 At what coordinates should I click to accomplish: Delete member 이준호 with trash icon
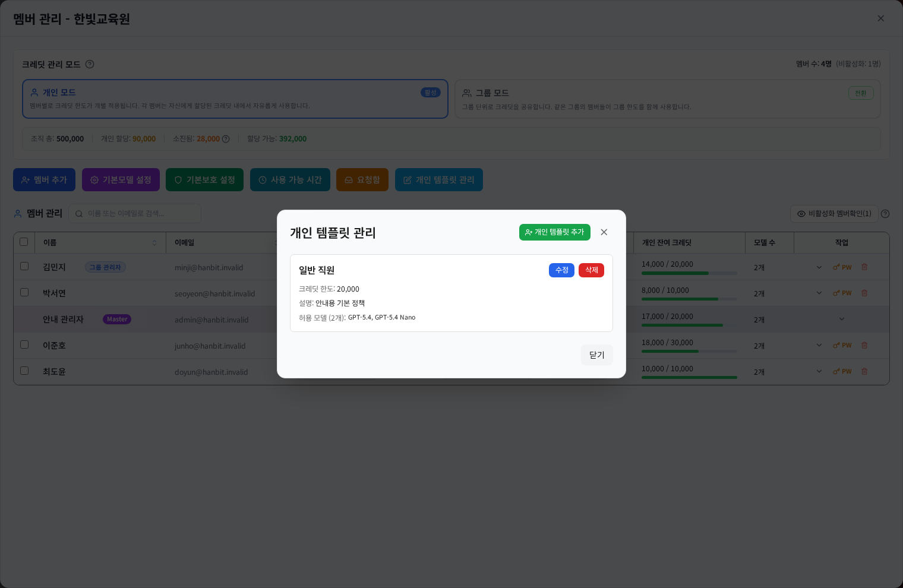point(864,346)
